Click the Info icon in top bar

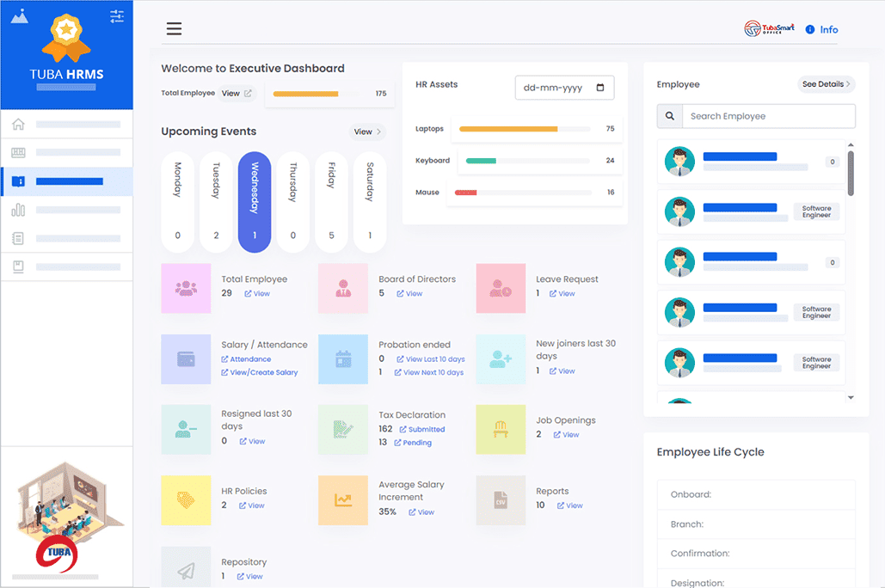pyautogui.click(x=810, y=29)
